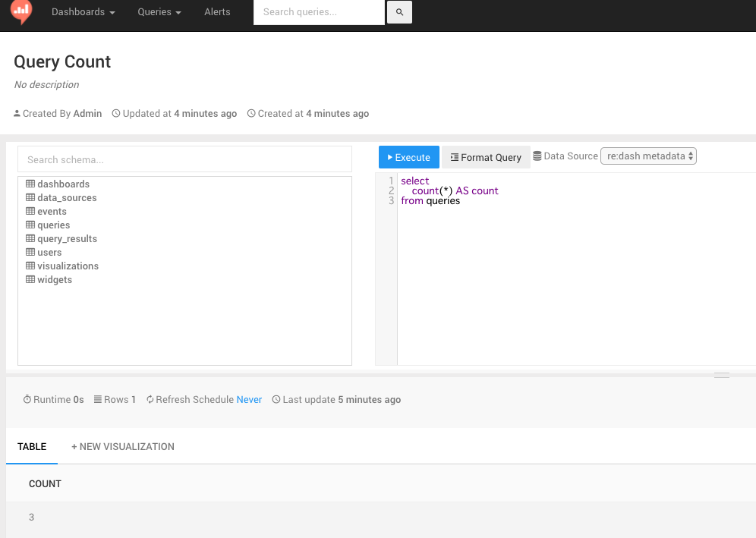
Task: Click the dashboards table icon
Action: pyautogui.click(x=30, y=184)
